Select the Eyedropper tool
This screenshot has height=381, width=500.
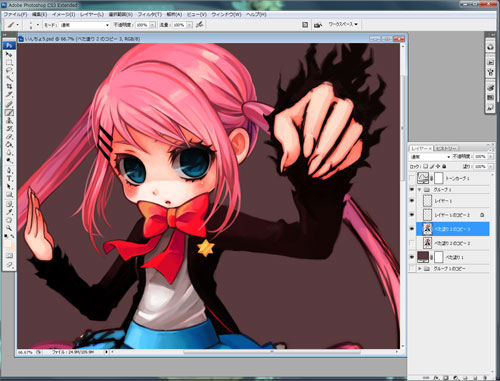click(x=9, y=212)
